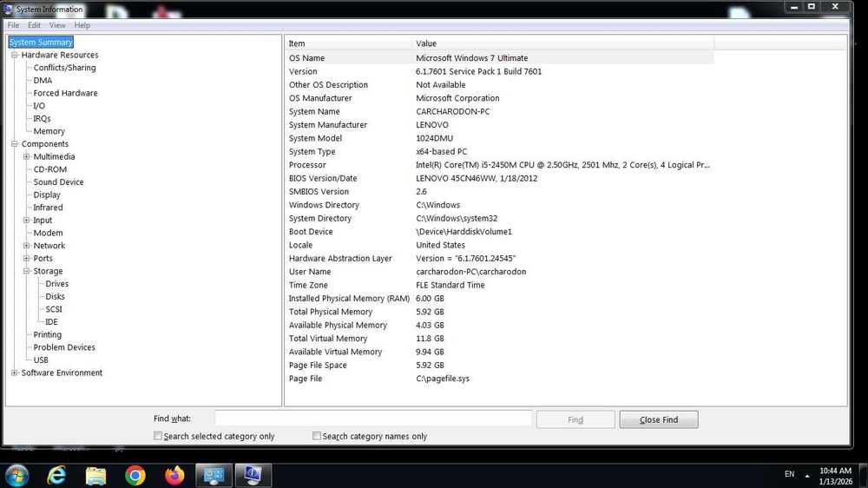Open the Windows Start menu orb
The width and height of the screenshot is (868, 488).
coord(16,475)
